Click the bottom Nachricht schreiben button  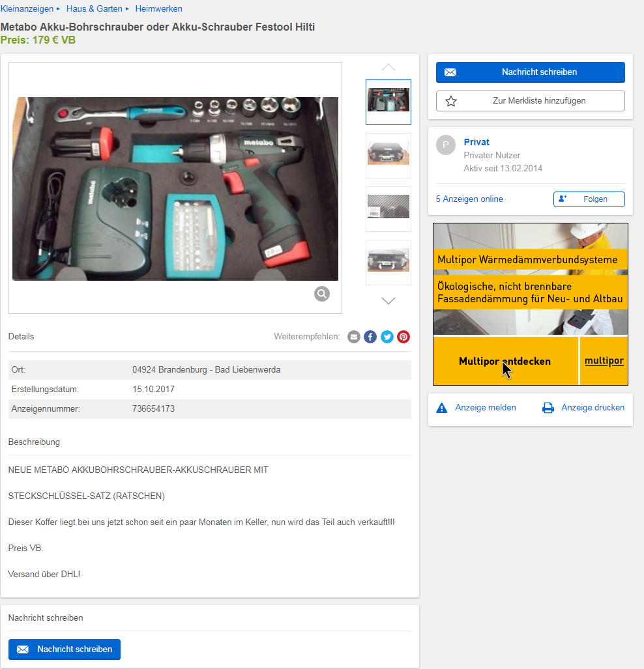point(65,649)
